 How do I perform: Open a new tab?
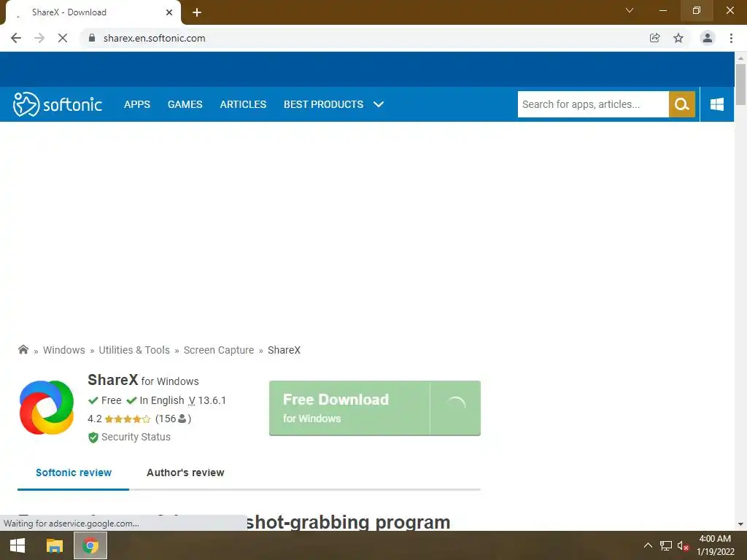pyautogui.click(x=197, y=12)
